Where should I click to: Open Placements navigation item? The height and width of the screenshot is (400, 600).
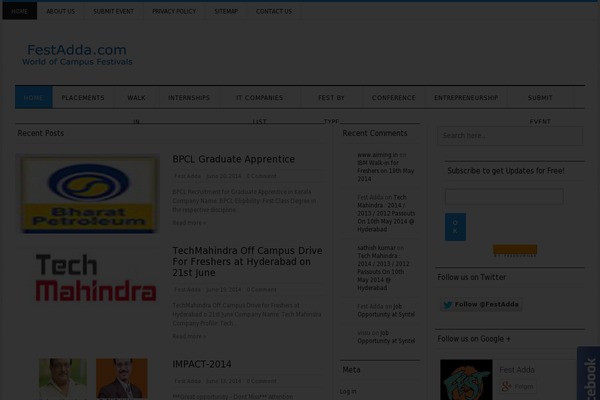[x=83, y=98]
